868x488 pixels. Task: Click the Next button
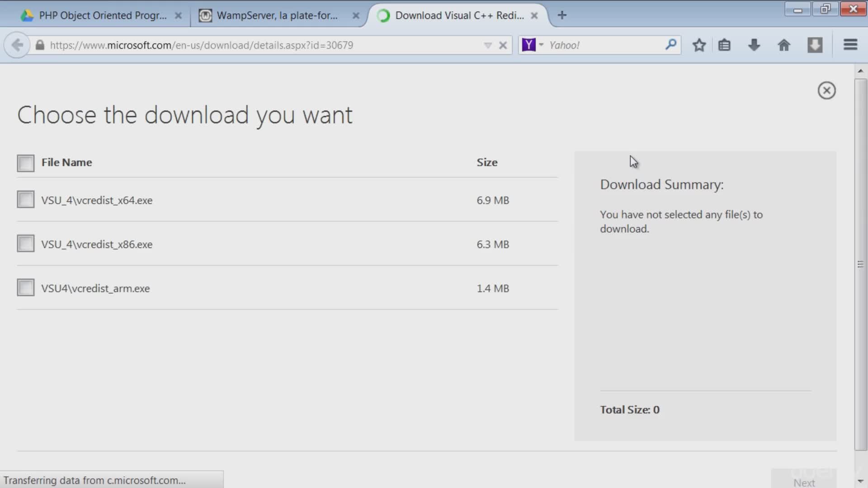coord(804,482)
